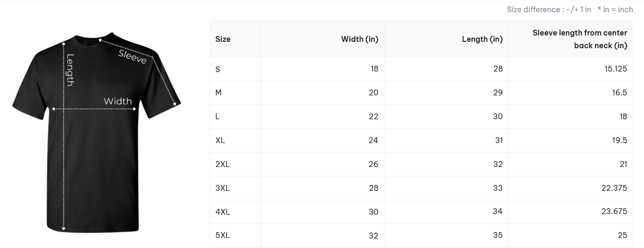
Task: Click the Length (in) column header
Action: coord(482,39)
